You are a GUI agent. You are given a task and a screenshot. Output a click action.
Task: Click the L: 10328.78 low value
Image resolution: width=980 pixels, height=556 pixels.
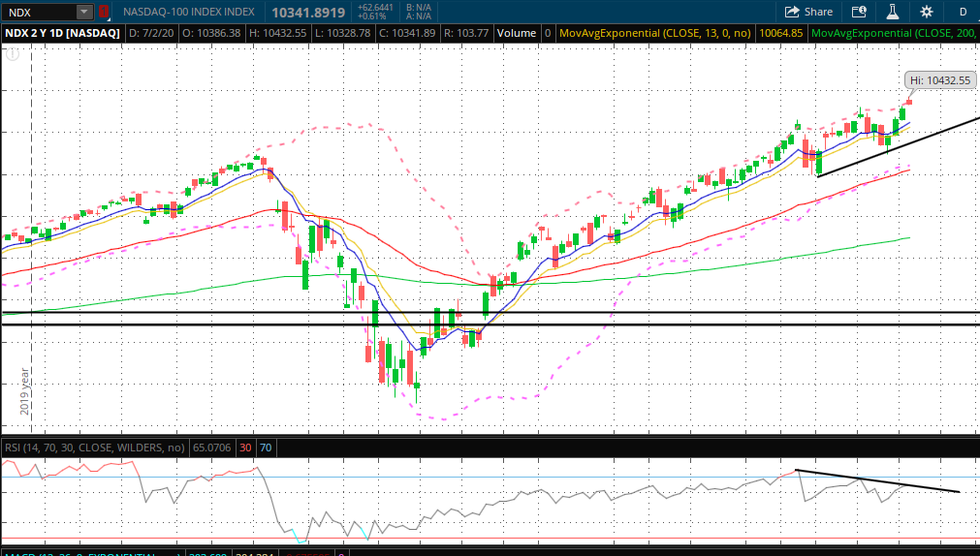click(342, 33)
